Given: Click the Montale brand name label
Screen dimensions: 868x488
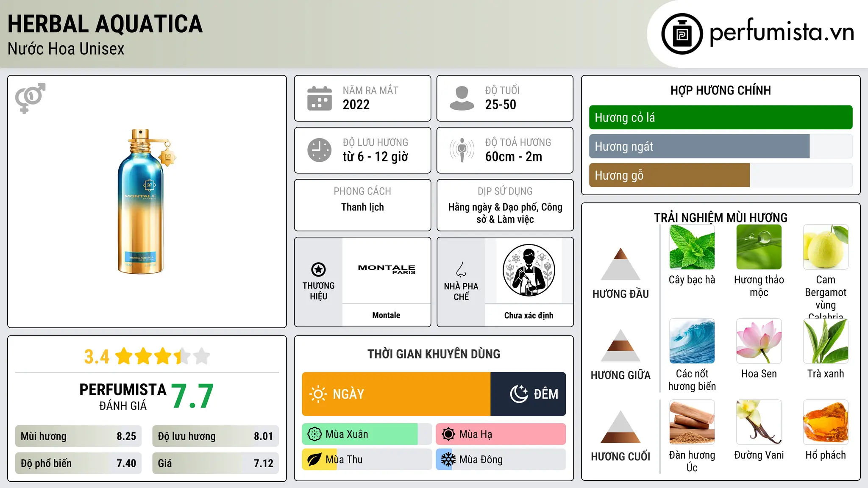Looking at the screenshot, I should point(386,315).
